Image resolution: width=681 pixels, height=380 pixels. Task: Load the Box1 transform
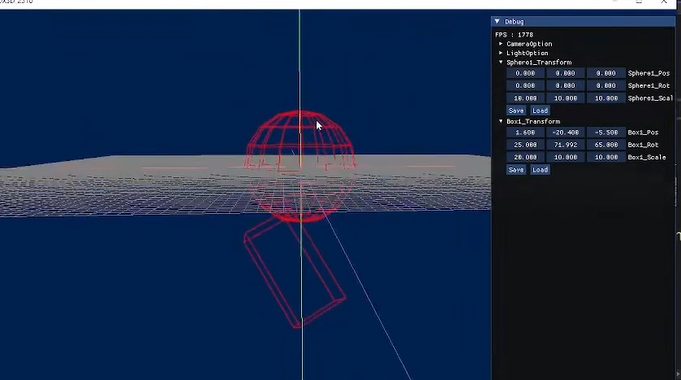(x=540, y=170)
